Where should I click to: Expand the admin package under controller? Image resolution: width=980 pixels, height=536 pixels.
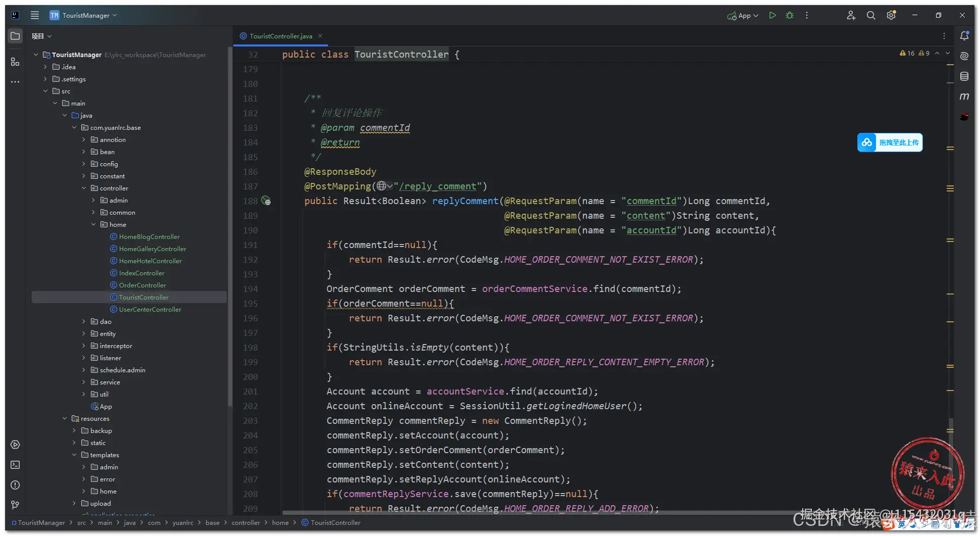(x=93, y=200)
